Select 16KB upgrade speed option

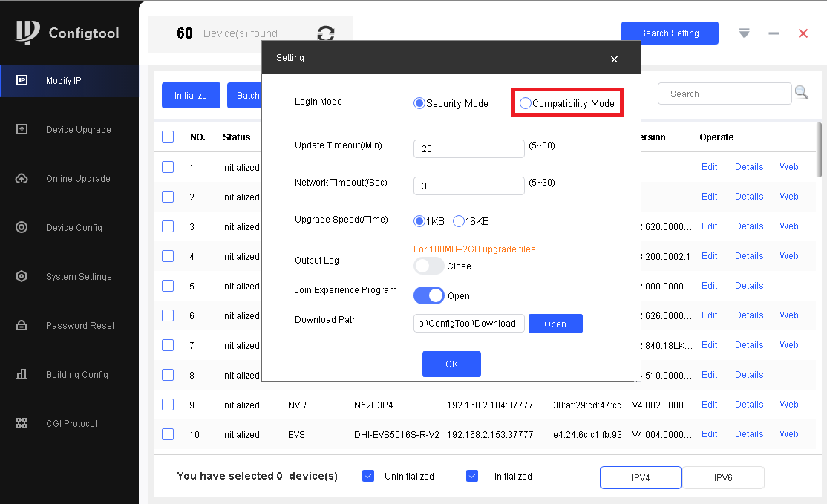coord(459,221)
